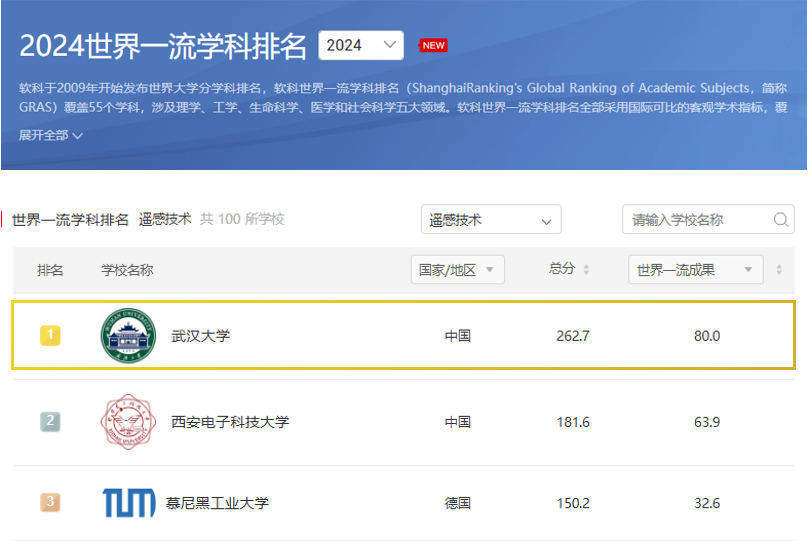This screenshot has width=808, height=541.
Task: Click the TUM logo
Action: (129, 502)
